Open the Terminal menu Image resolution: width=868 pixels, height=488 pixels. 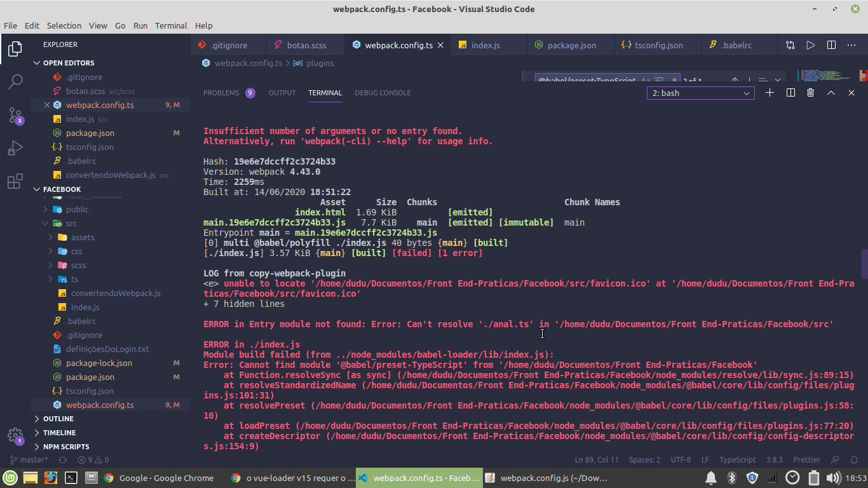[x=171, y=26]
